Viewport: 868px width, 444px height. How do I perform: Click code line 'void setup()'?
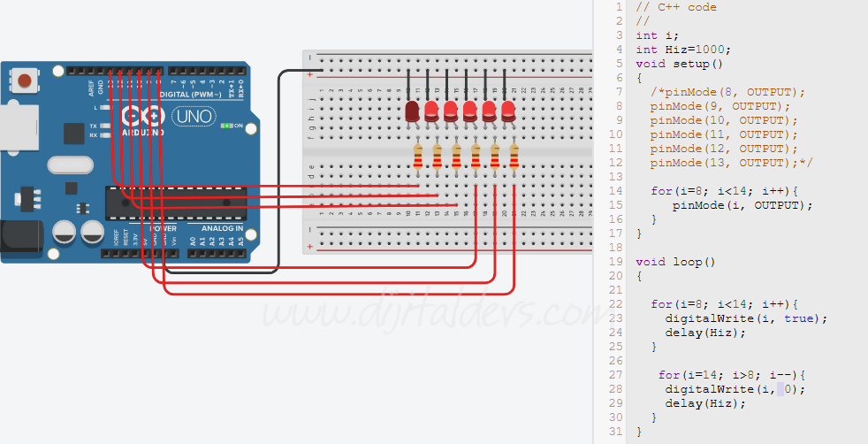(679, 64)
